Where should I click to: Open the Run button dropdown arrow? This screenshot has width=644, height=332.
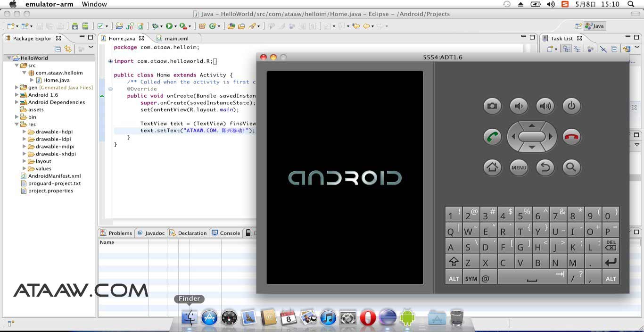pyautogui.click(x=175, y=26)
